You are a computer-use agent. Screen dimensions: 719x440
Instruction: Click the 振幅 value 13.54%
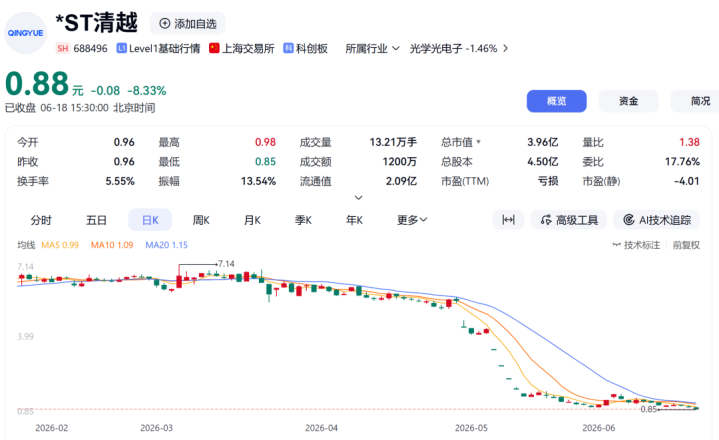pos(258,181)
